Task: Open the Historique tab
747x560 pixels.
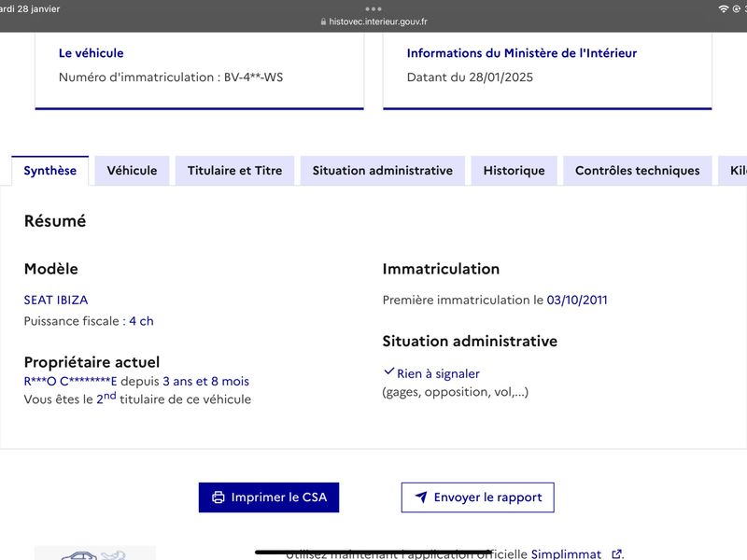Action: click(x=514, y=171)
